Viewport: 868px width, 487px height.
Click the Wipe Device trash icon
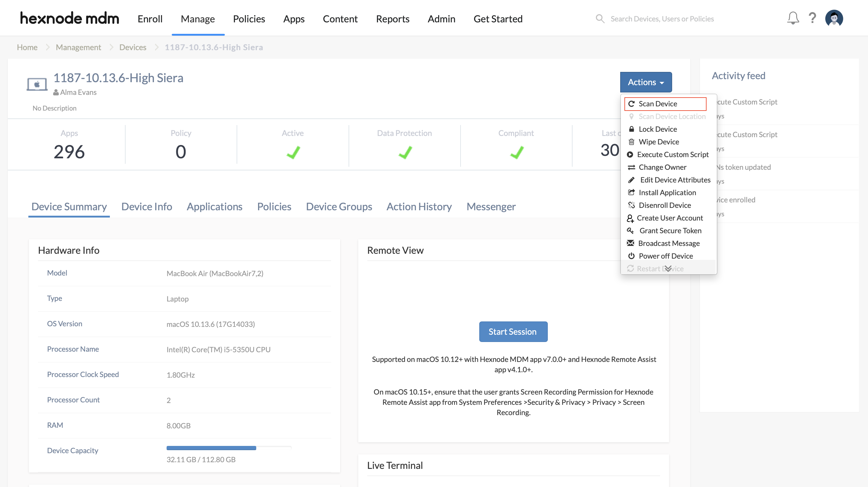pyautogui.click(x=631, y=142)
